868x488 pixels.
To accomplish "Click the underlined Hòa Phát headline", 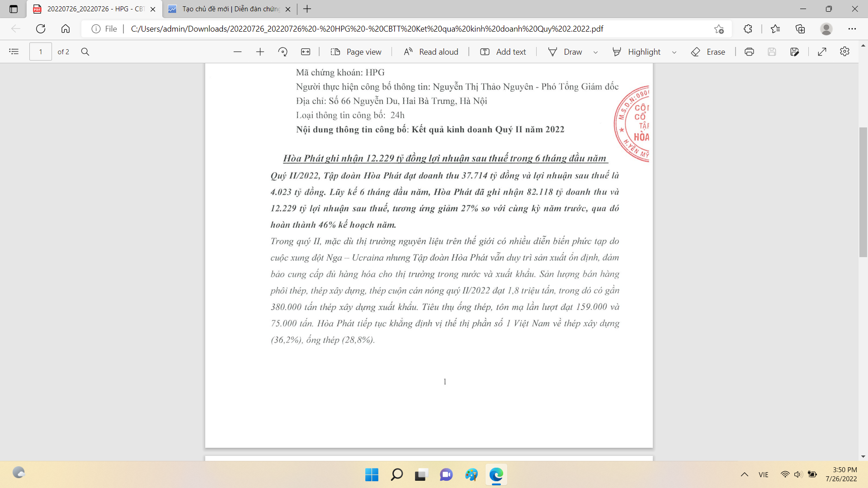I will 445,158.
